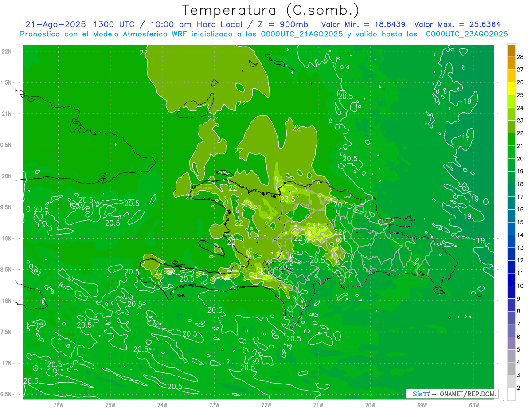Click the 17N latitude axis label
This screenshot has height=411, width=532.
point(8,363)
